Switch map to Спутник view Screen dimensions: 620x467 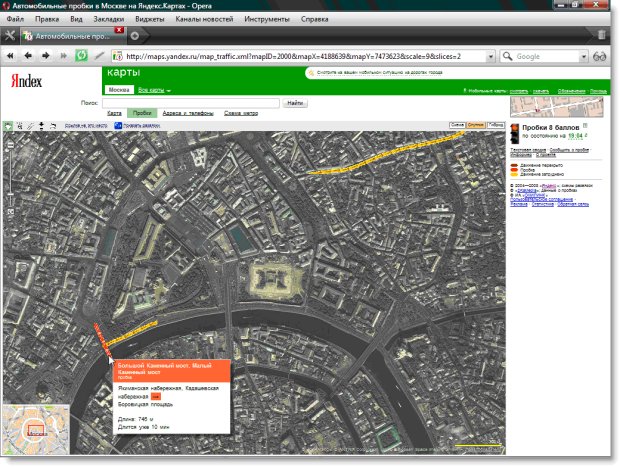[x=475, y=125]
